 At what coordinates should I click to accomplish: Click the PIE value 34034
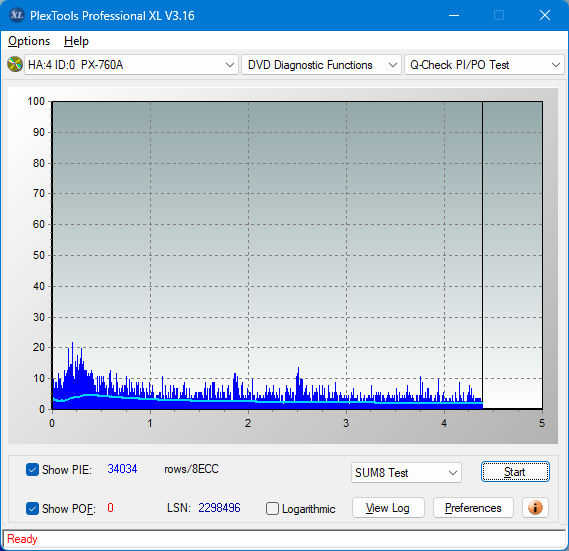click(x=122, y=469)
